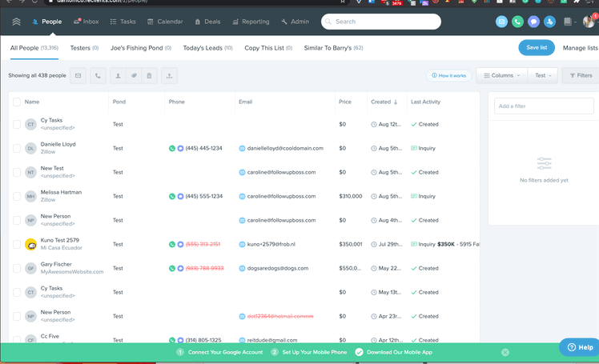The height and width of the screenshot is (364, 599).
Task: Click the Save list button
Action: pyautogui.click(x=537, y=48)
